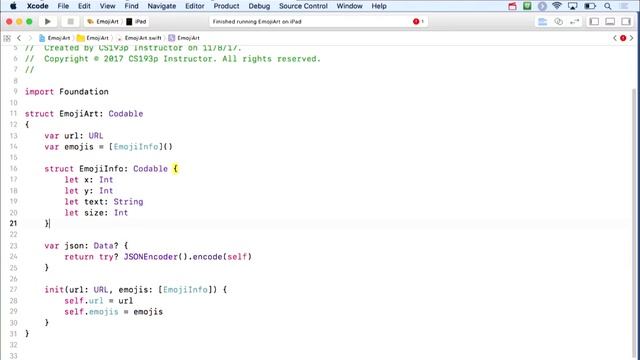Click the green menu bar status icon

tap(527, 6)
